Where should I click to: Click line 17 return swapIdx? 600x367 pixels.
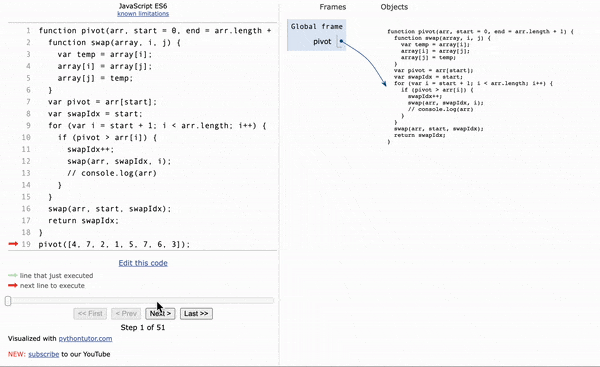[x=83, y=220]
